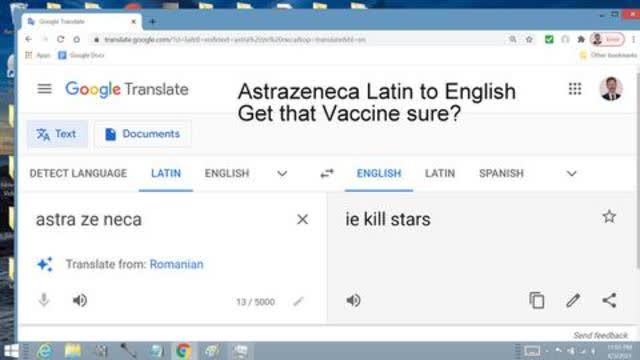
Task: Open the Chrome profile button
Action: click(x=607, y=39)
